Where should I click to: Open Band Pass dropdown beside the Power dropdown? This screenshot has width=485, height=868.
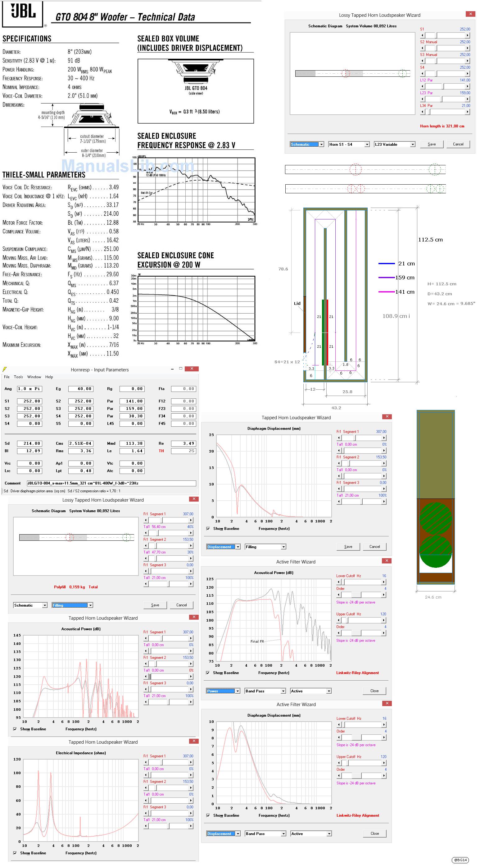[x=265, y=691]
